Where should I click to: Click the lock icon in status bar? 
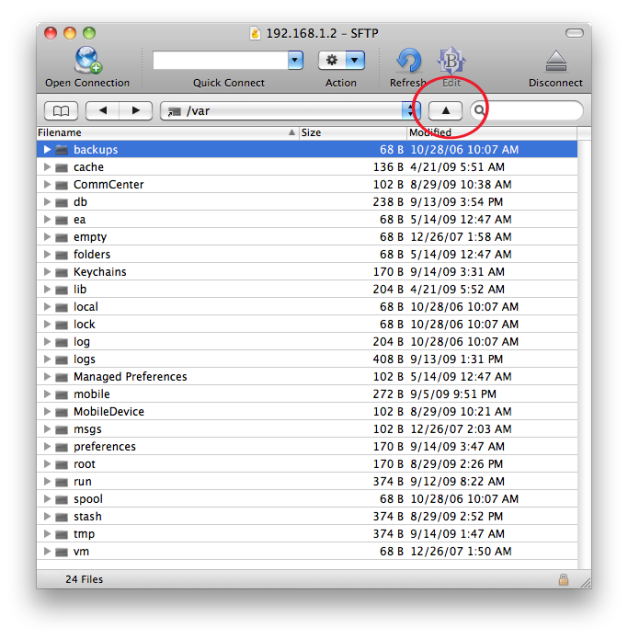coord(564,579)
